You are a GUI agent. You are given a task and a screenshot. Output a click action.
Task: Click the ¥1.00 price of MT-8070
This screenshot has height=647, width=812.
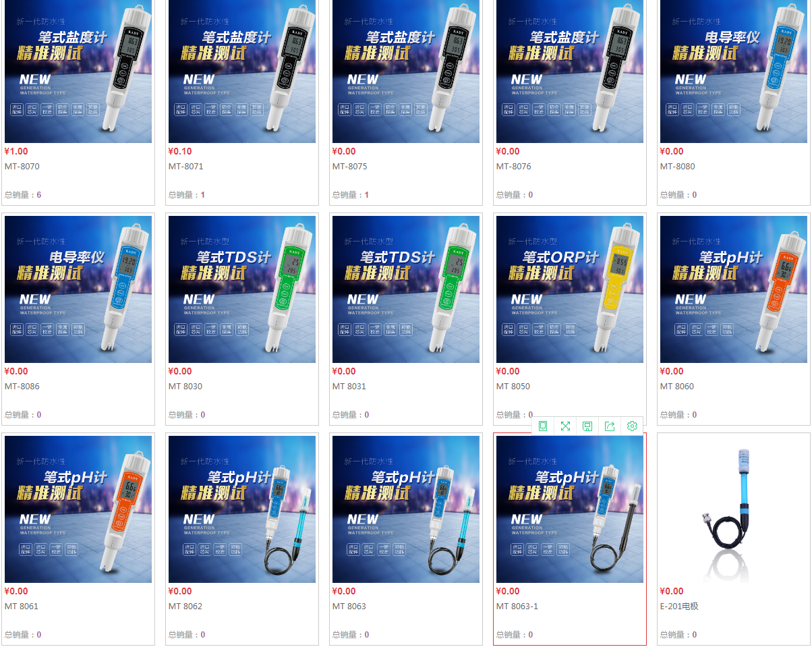pyautogui.click(x=16, y=152)
